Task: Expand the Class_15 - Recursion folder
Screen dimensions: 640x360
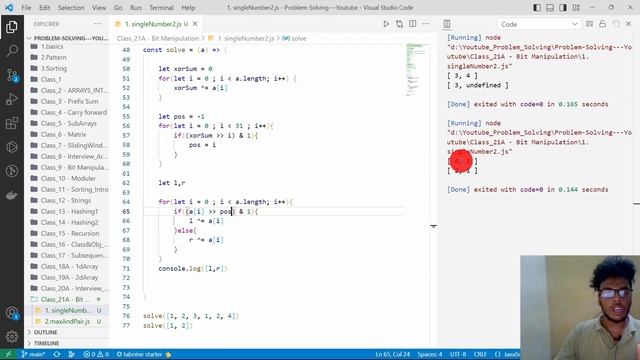Action: click(67, 233)
